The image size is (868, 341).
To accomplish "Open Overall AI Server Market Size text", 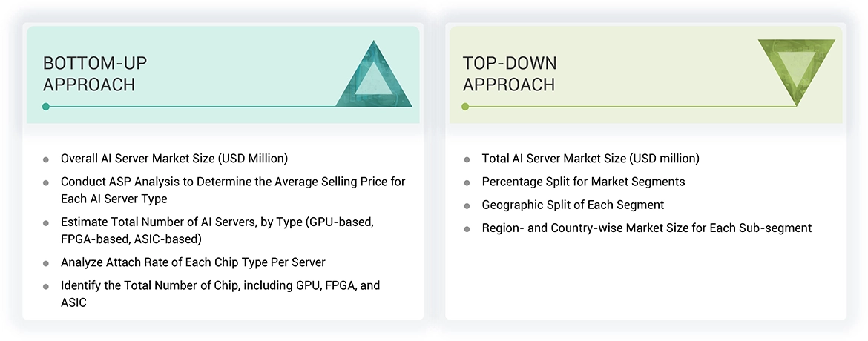I will [174, 159].
